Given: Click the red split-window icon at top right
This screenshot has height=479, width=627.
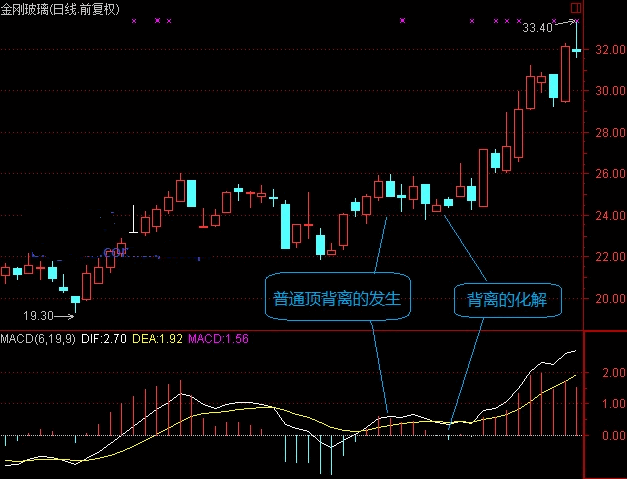Looking at the screenshot, I should [576, 7].
